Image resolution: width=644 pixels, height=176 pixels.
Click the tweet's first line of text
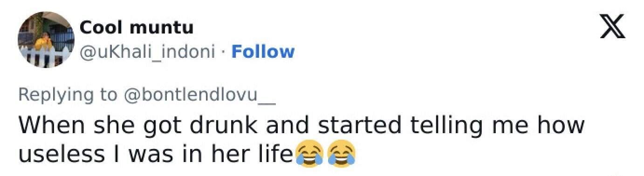[x=301, y=126]
